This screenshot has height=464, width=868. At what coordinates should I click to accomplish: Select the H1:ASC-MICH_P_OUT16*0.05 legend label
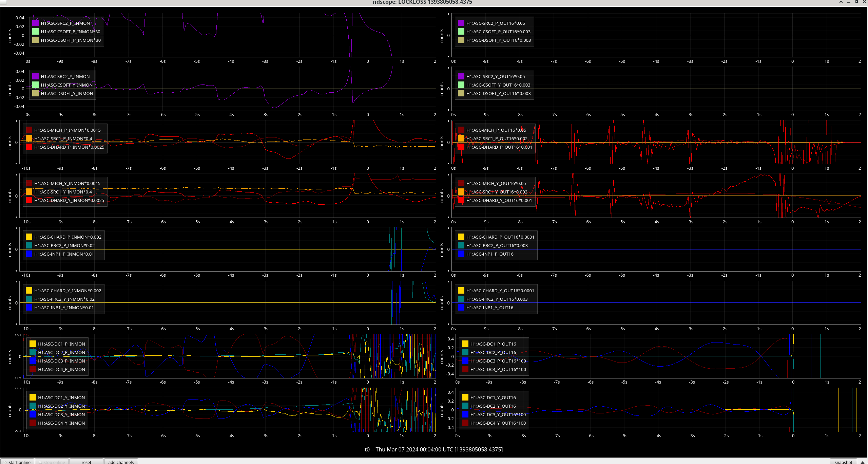pos(496,130)
